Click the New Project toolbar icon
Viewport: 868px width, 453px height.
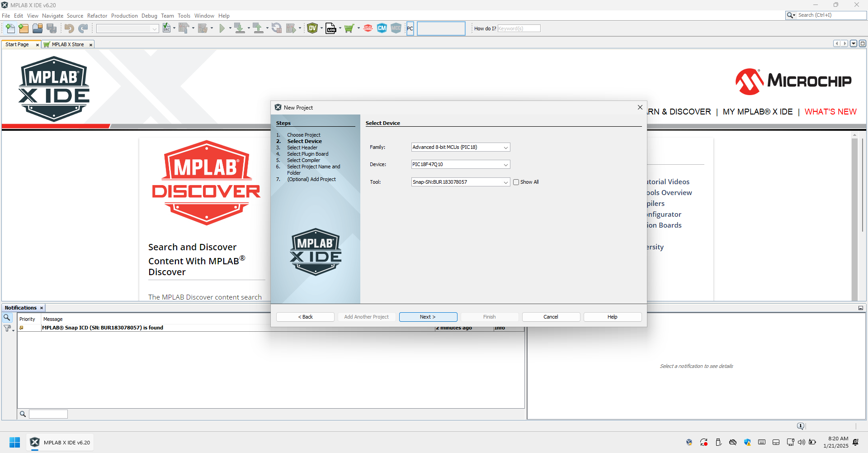[24, 29]
